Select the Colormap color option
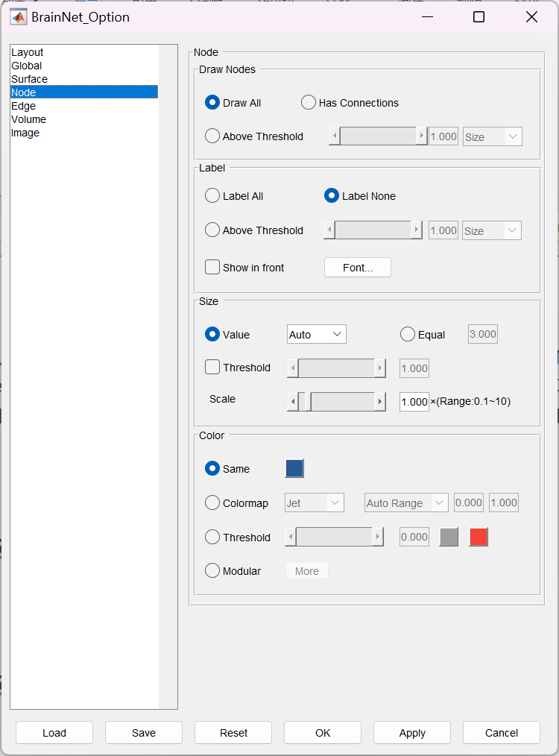The height and width of the screenshot is (756, 559). (x=212, y=503)
